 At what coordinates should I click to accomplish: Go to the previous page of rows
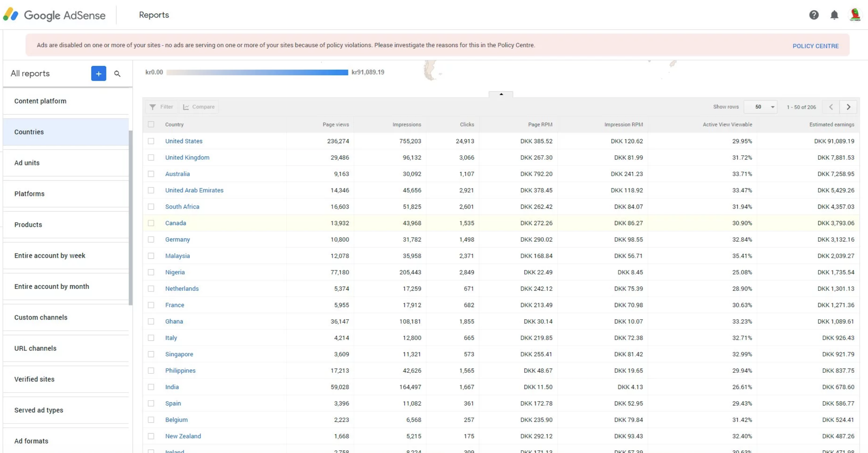point(831,107)
